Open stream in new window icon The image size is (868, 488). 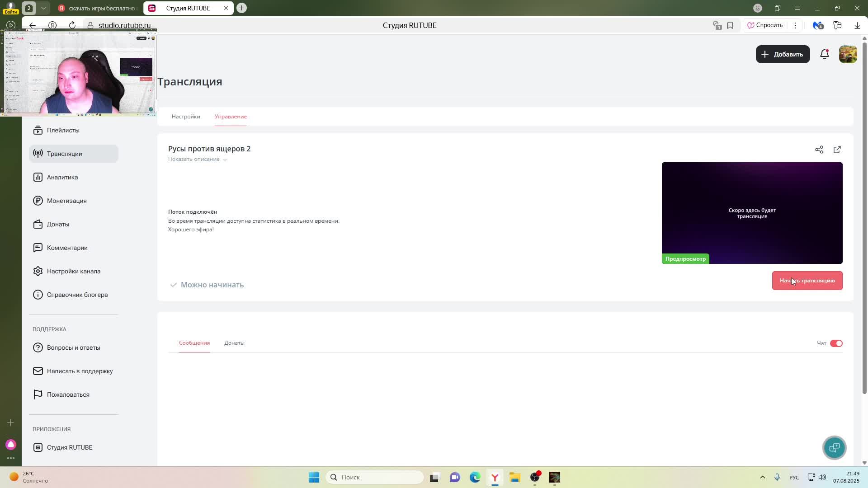point(837,150)
